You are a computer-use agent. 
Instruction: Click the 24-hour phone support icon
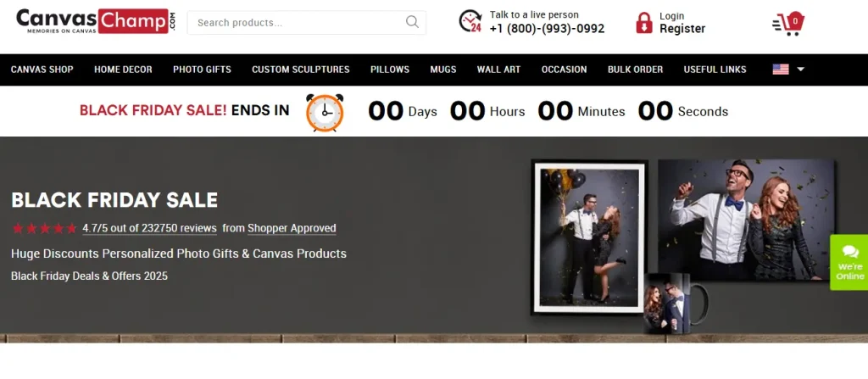coord(470,22)
